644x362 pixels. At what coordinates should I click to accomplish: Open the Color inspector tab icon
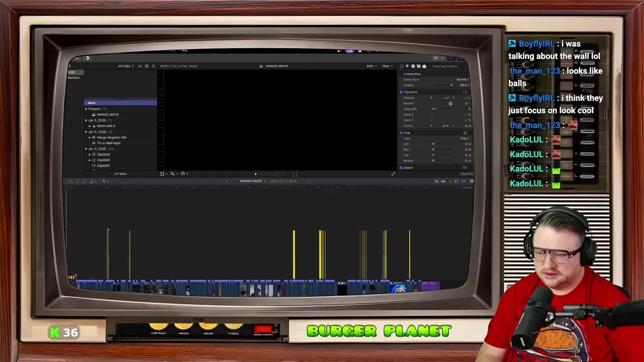pos(407,66)
